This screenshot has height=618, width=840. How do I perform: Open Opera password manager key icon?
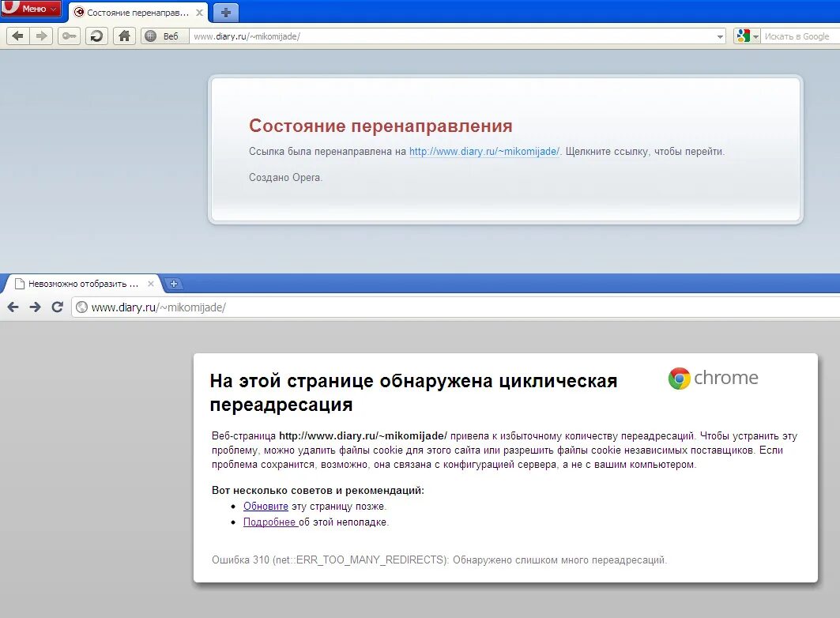69,36
